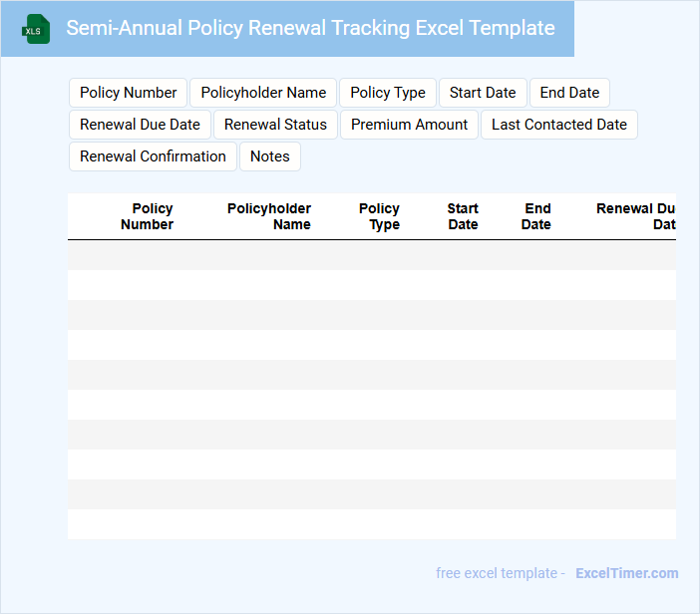Select the Premium Amount tag
Screen dimensions: 700x614
click(409, 125)
